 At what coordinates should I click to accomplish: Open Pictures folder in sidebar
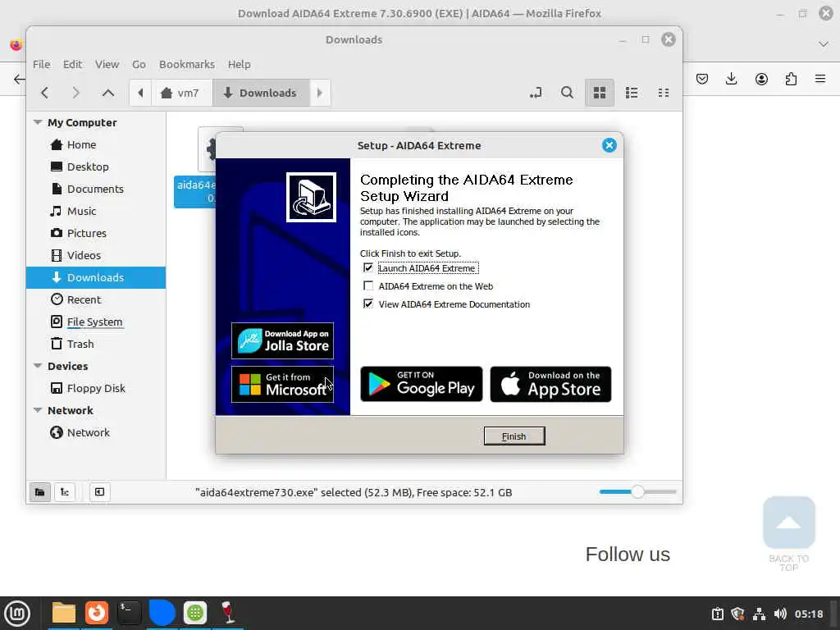pyautogui.click(x=86, y=233)
